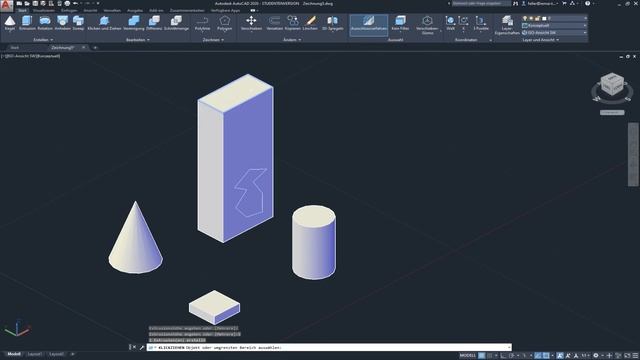The width and height of the screenshot is (640, 360).
Task: Open the Klicken und Ziehen tool
Action: tap(104, 23)
